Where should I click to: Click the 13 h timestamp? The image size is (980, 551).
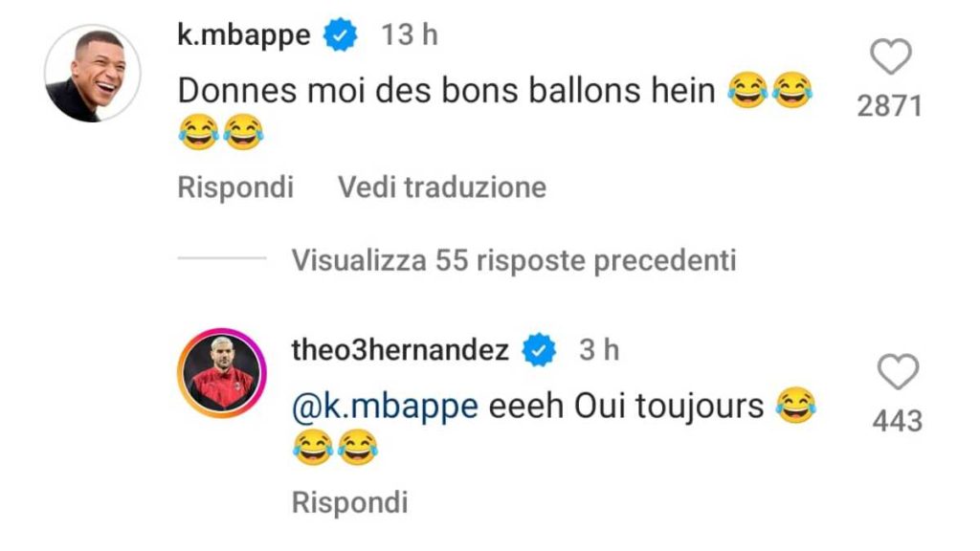410,34
